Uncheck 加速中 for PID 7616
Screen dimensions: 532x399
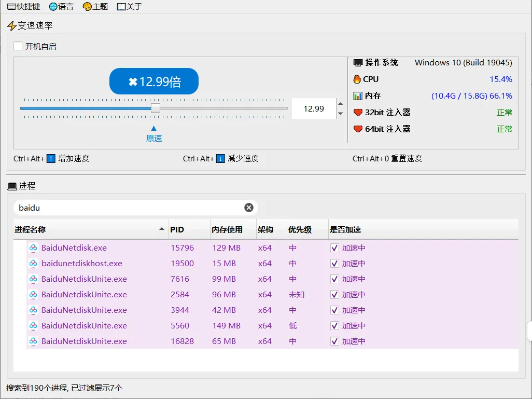coord(334,279)
